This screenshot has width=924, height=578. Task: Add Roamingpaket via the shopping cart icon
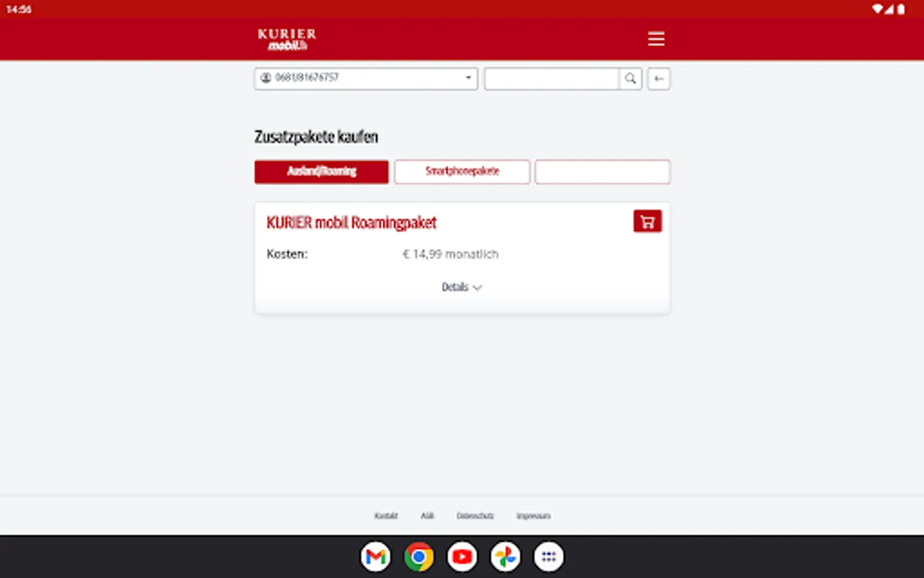[647, 222]
